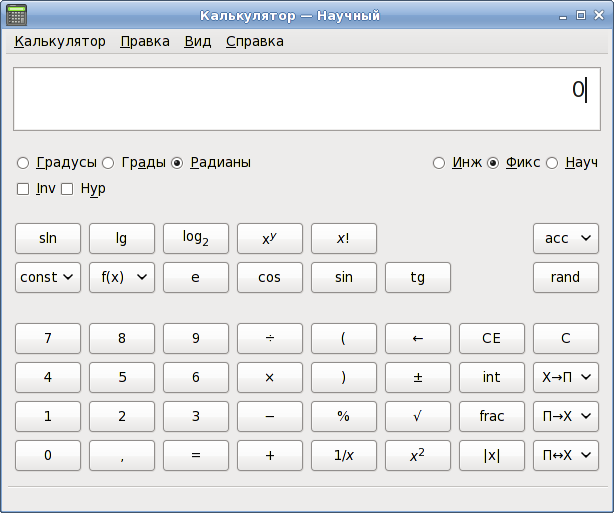Click the close parenthesis button
614x513 pixels.
click(344, 378)
